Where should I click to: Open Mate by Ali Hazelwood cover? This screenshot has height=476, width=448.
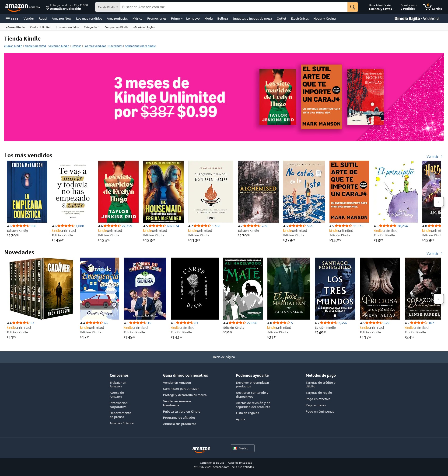pos(243,289)
